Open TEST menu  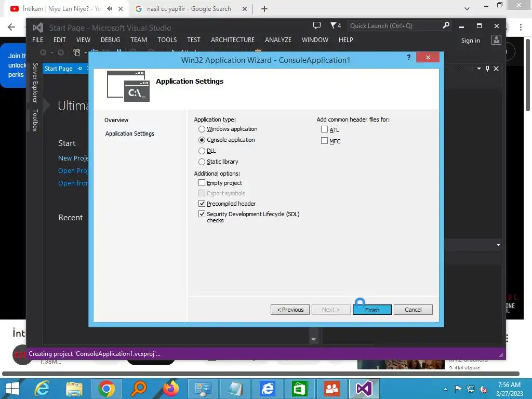194,40
